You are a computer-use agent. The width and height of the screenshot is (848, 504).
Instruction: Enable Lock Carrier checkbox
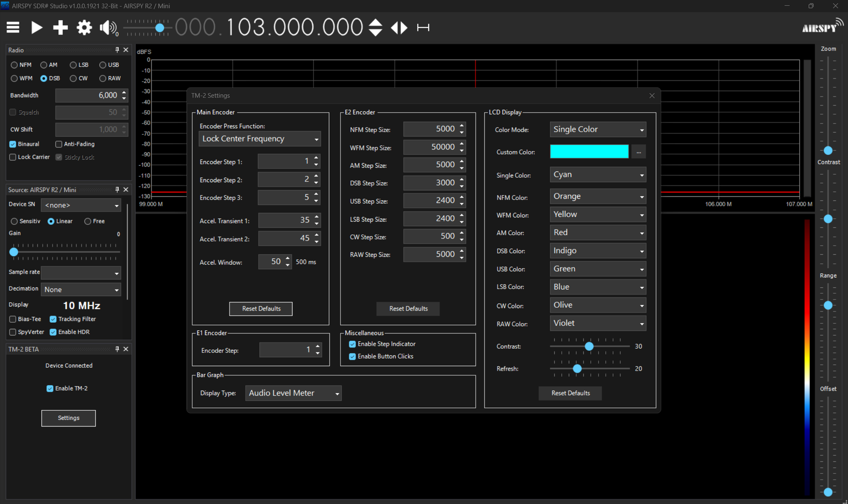(x=30, y=157)
